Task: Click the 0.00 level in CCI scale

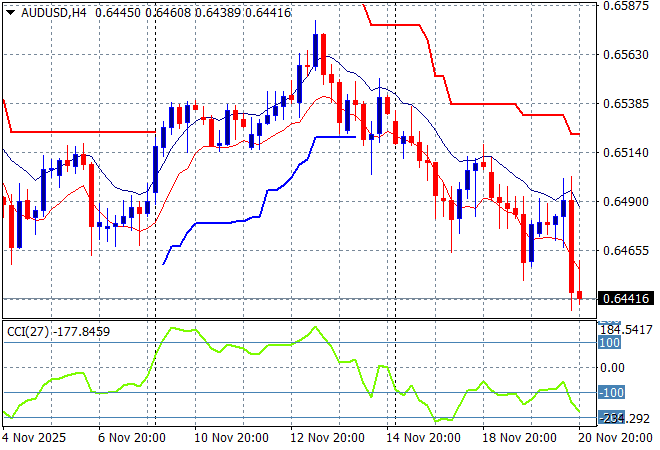Action: tap(612, 367)
